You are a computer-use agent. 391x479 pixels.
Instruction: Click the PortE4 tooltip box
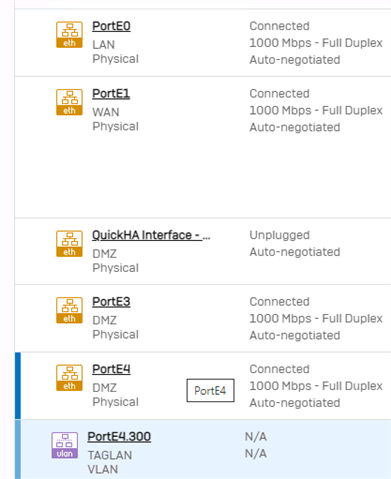tap(210, 390)
